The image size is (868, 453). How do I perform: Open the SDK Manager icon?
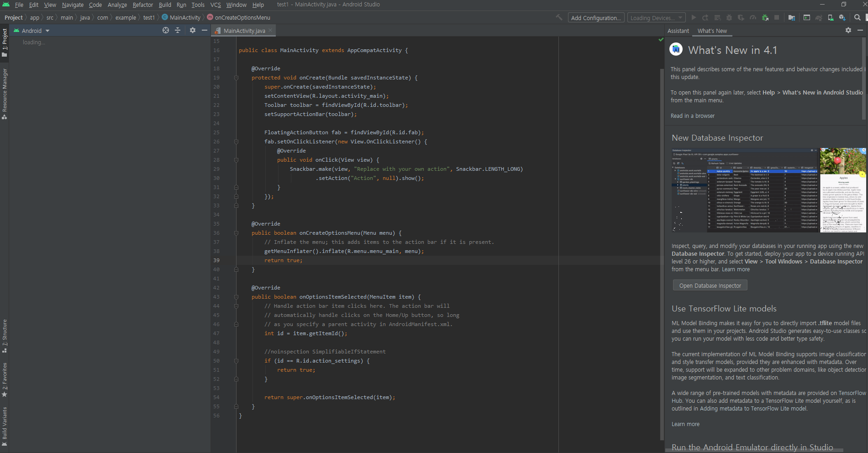point(842,17)
